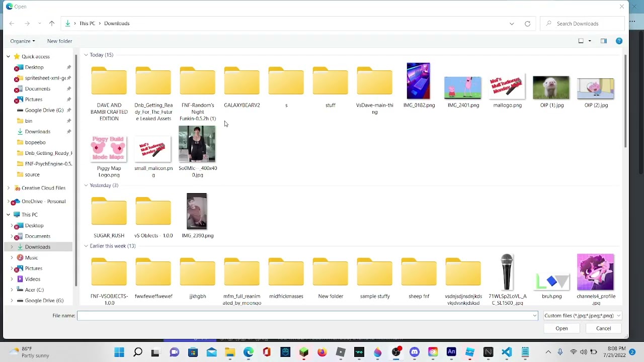
Task: Select the sample stuffy folder
Action: point(374,278)
